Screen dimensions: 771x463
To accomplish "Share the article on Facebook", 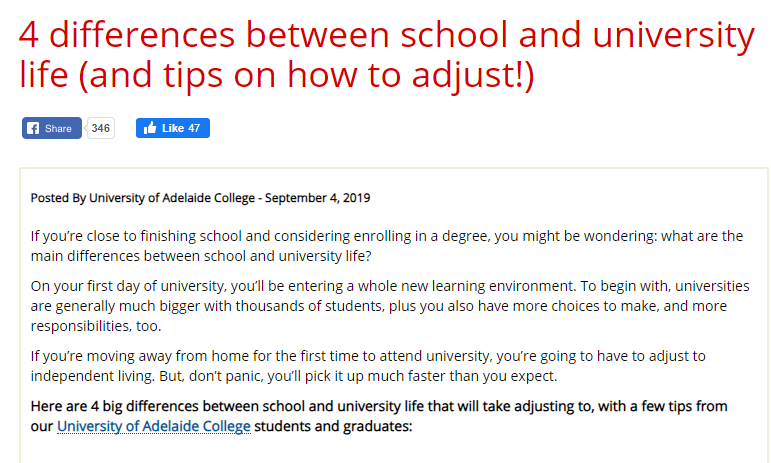I will pyautogui.click(x=52, y=128).
